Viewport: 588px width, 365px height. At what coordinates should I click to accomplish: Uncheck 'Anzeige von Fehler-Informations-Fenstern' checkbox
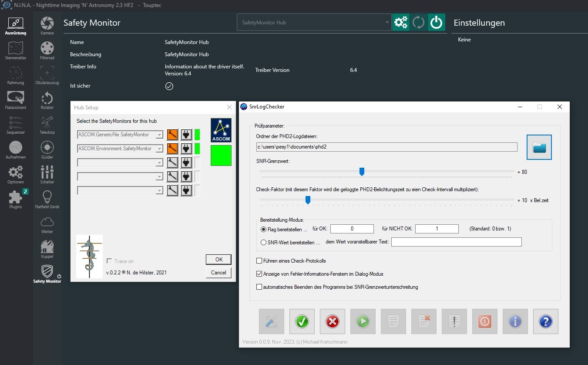[x=259, y=274]
